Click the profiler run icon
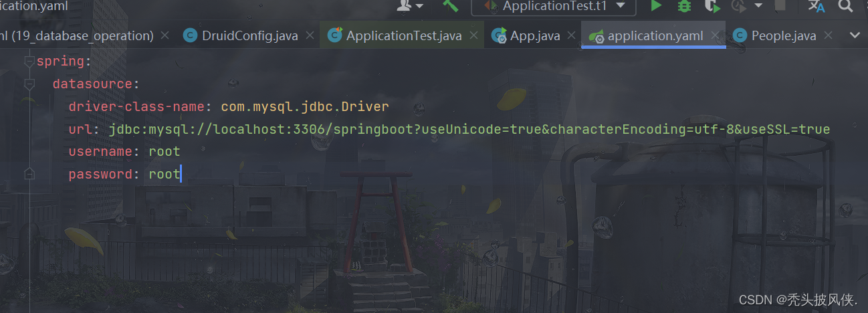Screen dimensions: 868x313 pos(739,6)
